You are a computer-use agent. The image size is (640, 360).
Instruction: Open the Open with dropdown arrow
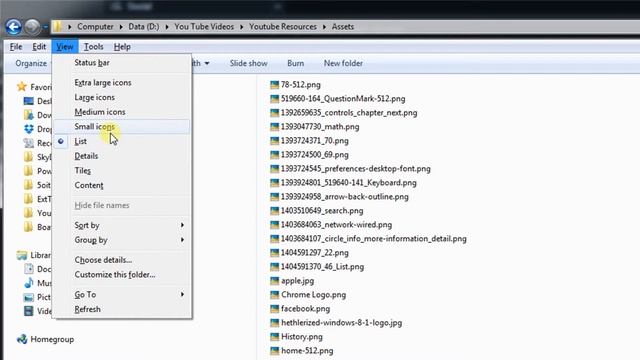(207, 63)
